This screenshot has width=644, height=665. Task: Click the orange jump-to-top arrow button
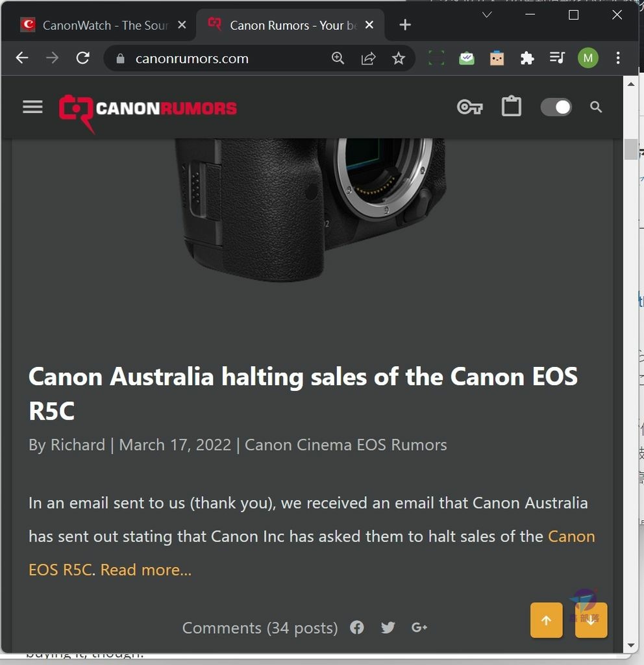[547, 620]
